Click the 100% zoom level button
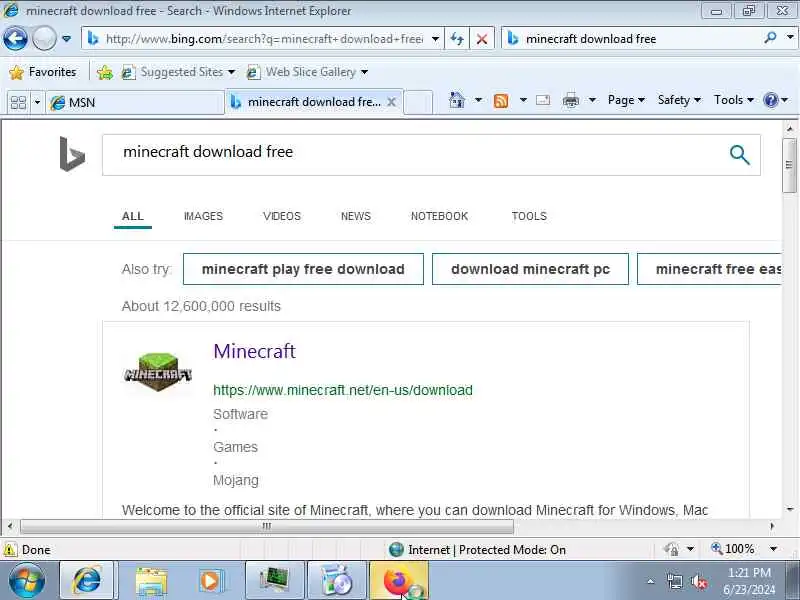800x600 pixels. click(x=733, y=549)
